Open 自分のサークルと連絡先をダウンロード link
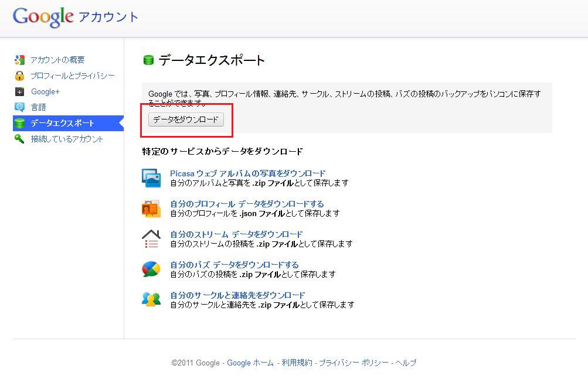Image resolution: width=588 pixels, height=379 pixels. (x=237, y=295)
